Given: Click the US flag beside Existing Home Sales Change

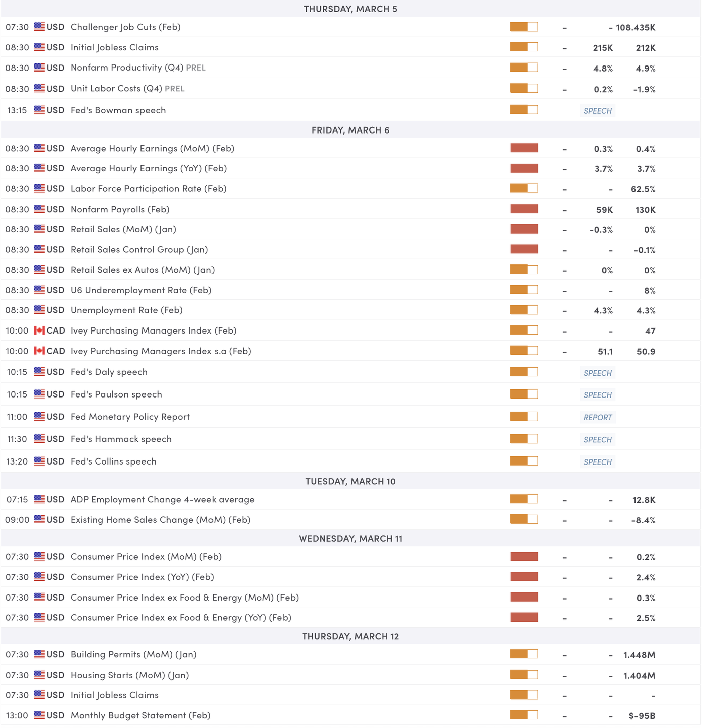Looking at the screenshot, I should [39, 519].
